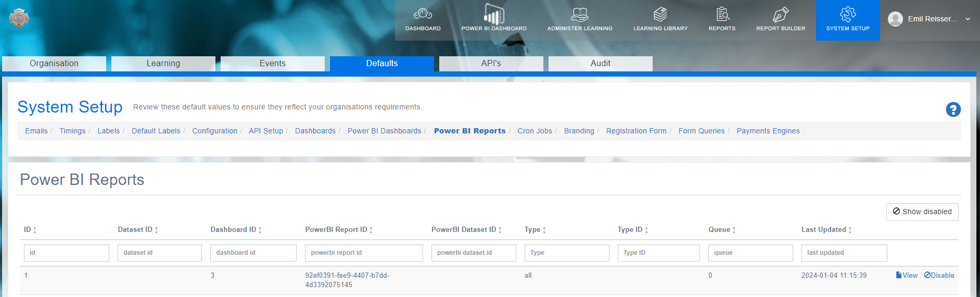This screenshot has height=297, width=980.
Task: View report row 1
Action: coord(907,275)
